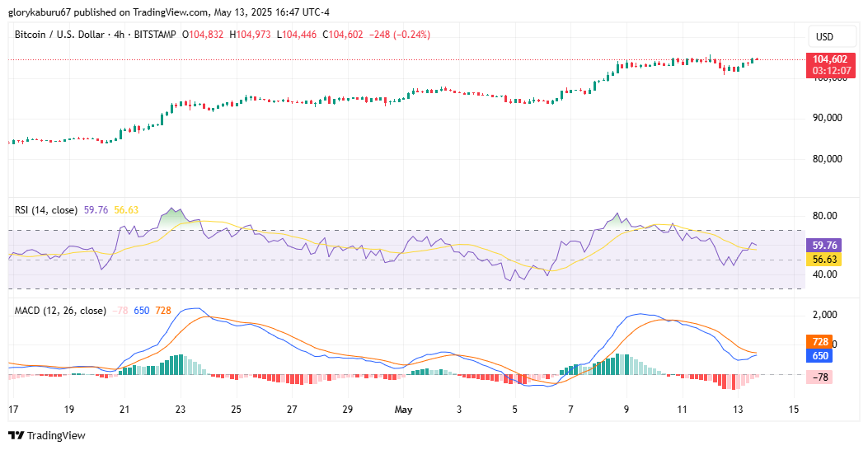Click the pink histogram tag -78

[x=820, y=377]
